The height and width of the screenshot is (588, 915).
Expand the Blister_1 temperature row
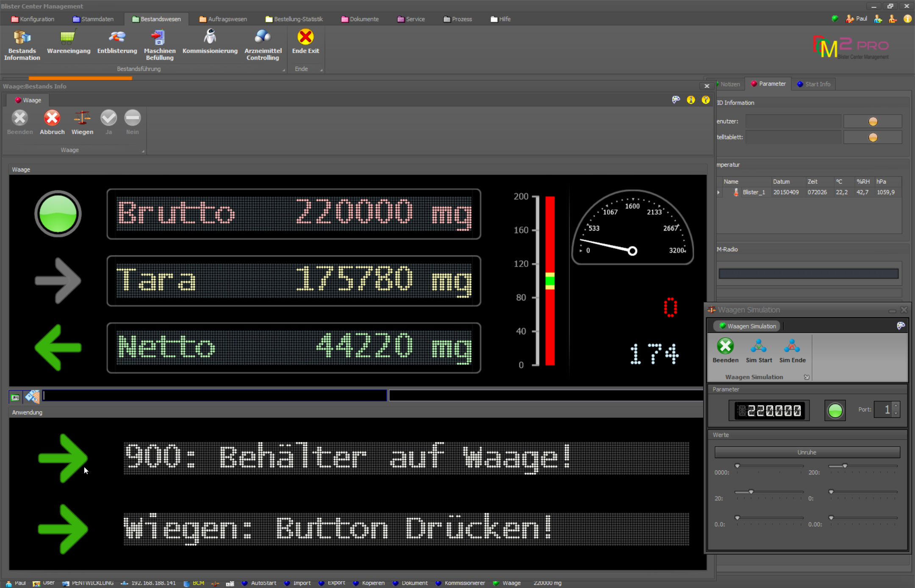click(x=719, y=192)
